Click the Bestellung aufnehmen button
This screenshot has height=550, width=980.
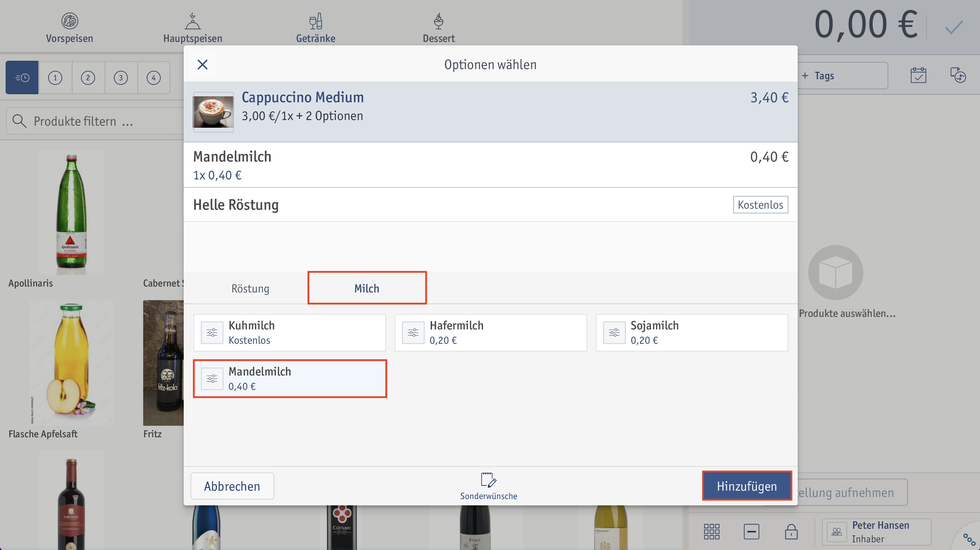tap(852, 492)
